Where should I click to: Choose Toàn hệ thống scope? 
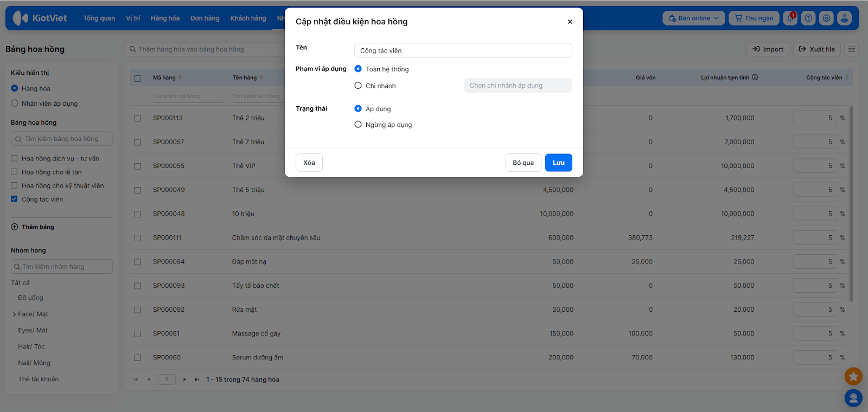(358, 69)
